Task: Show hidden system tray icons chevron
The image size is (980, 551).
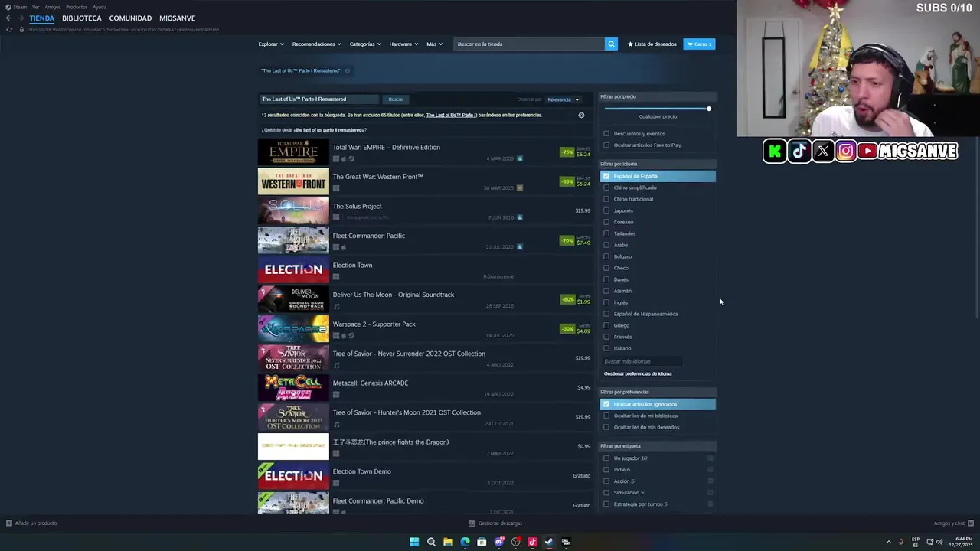Action: pos(888,542)
